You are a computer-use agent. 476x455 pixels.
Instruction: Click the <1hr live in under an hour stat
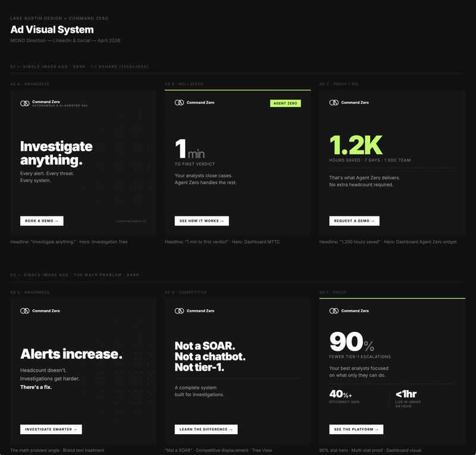(408, 398)
